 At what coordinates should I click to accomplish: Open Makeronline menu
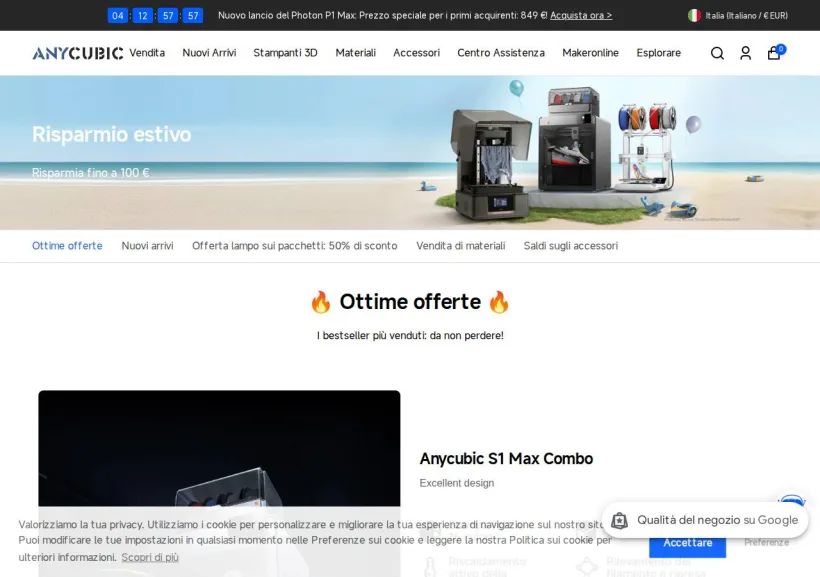click(590, 53)
